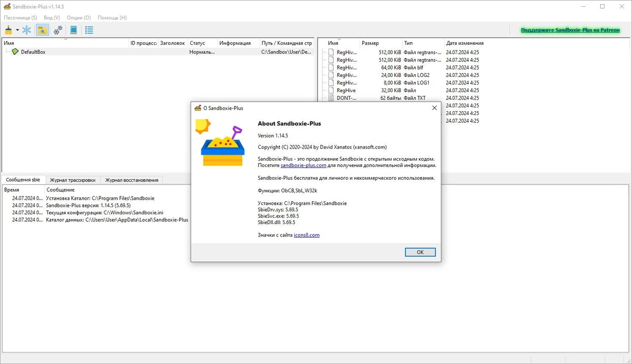This screenshot has height=364, width=632.
Task: Maximize the Sandboxie-Plus main window
Action: point(603,6)
